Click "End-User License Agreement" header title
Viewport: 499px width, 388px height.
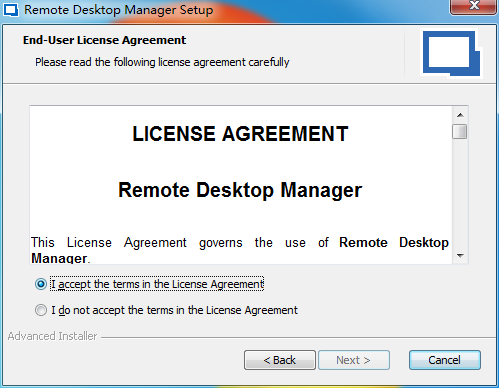(x=104, y=40)
